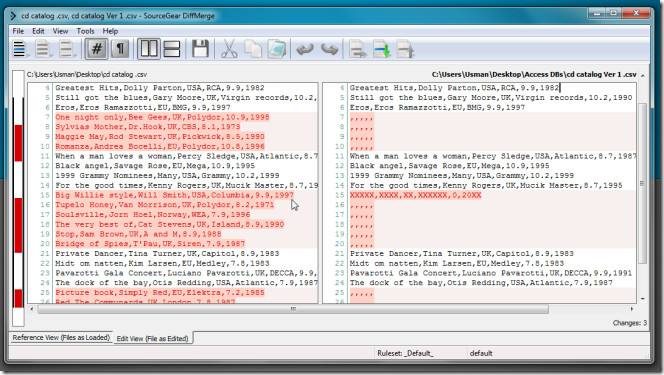Screen dimensions: 664x375
Task: Click right pane line 'Black angel,Savage Rose'
Action: (449, 165)
